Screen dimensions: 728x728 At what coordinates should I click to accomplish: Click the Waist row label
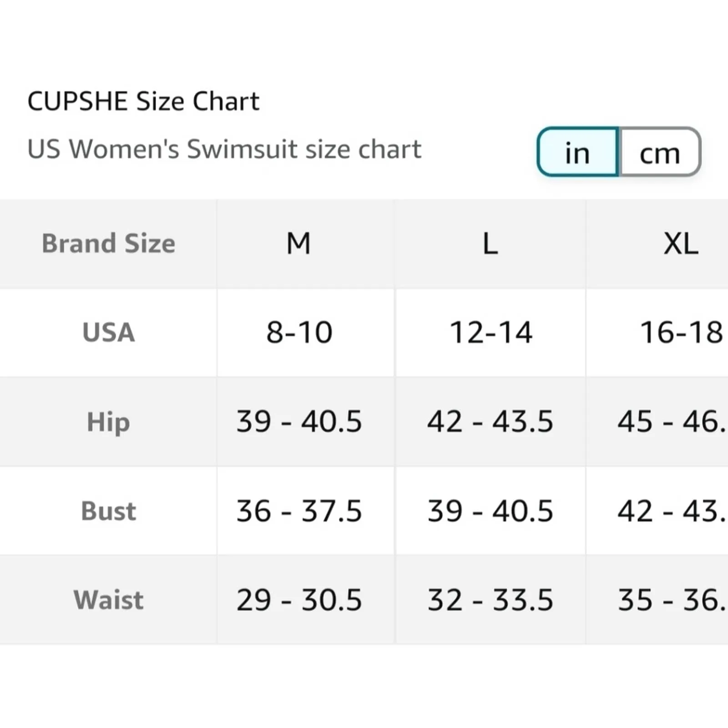108,600
